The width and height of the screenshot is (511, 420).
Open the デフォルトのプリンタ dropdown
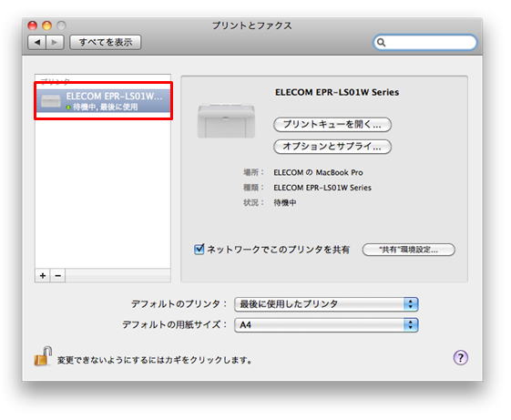326,304
